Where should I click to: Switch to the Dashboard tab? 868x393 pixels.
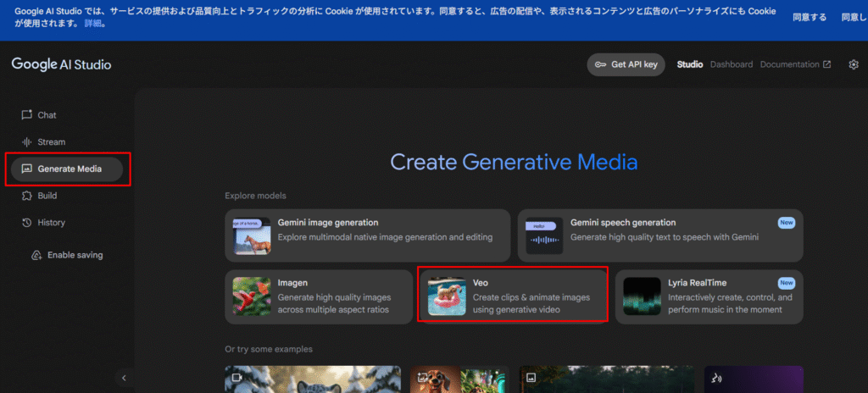point(732,64)
